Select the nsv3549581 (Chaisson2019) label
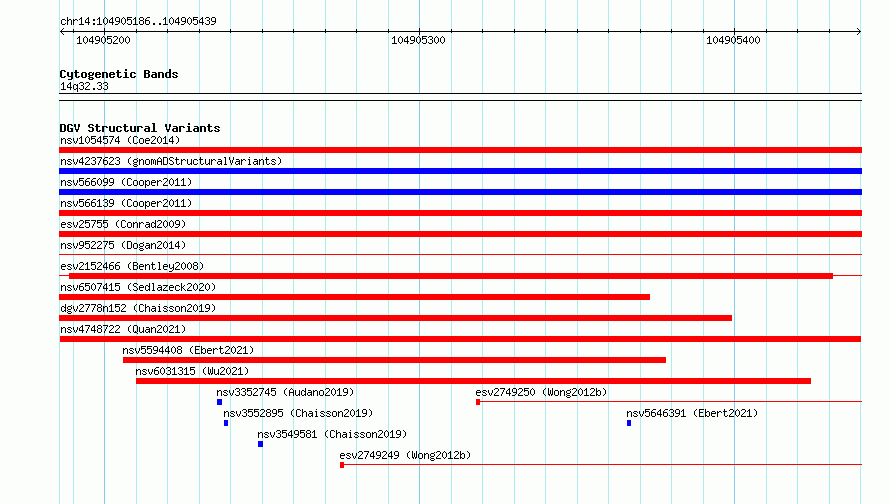Viewport: 890px width, 504px height. 332,434
